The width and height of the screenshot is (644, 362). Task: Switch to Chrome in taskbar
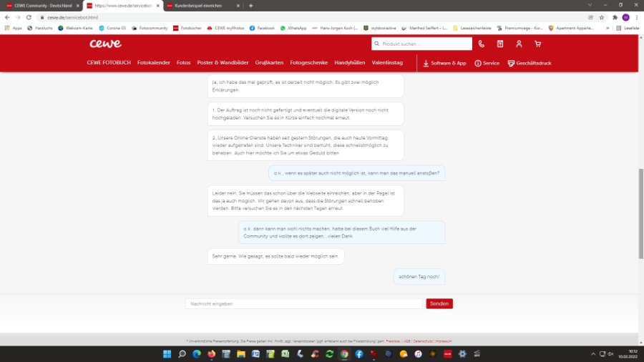click(x=344, y=354)
